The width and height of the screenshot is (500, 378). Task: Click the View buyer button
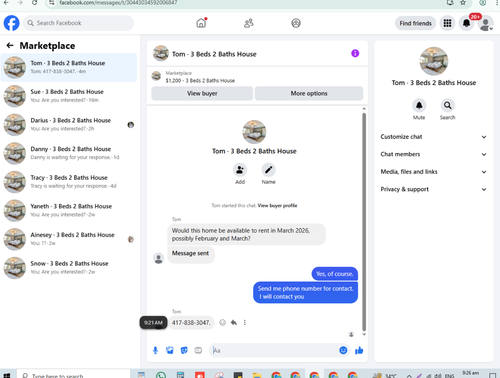tap(202, 93)
